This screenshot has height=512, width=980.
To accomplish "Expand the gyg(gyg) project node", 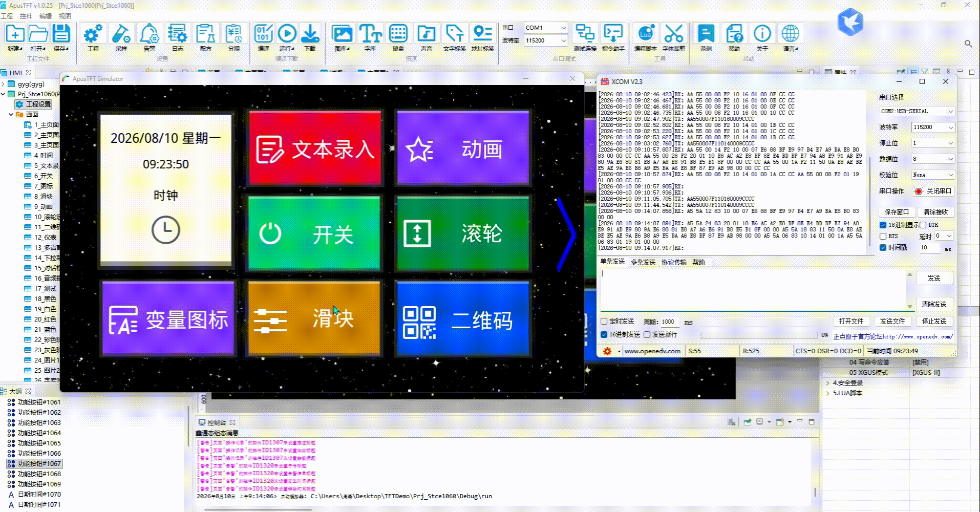I will coord(3,83).
